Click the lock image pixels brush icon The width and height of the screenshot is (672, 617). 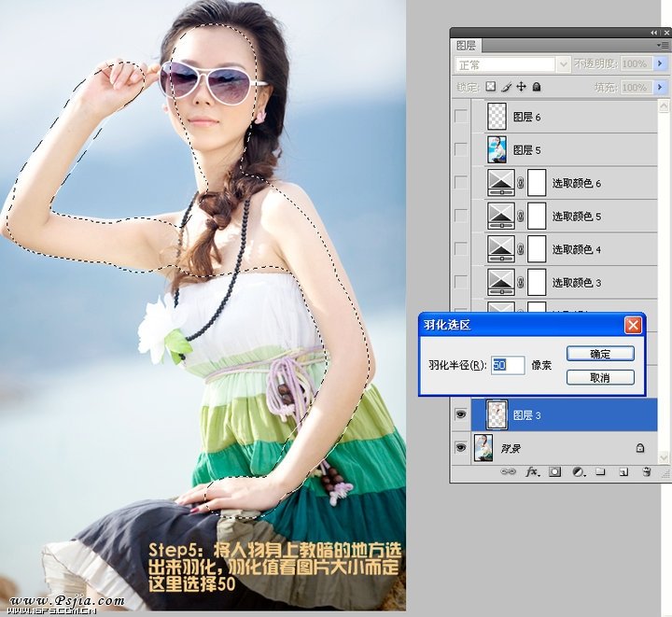click(506, 87)
